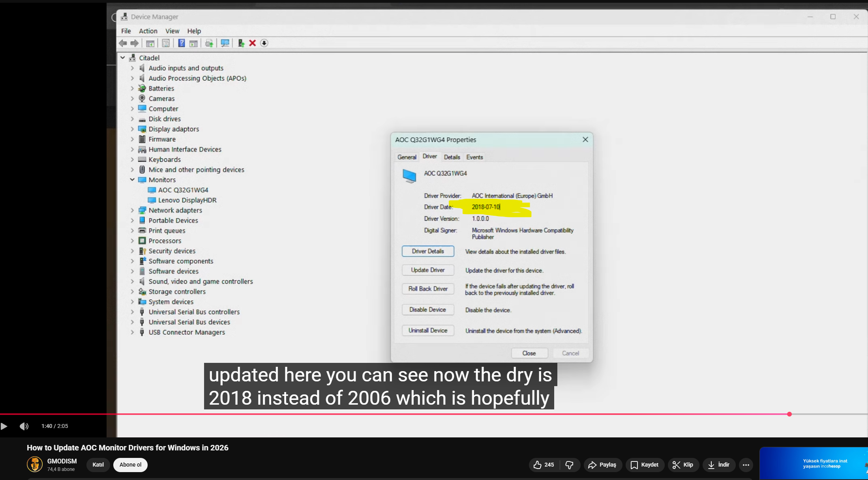Play the video with the play button
The width and height of the screenshot is (868, 480).
[x=4, y=426]
